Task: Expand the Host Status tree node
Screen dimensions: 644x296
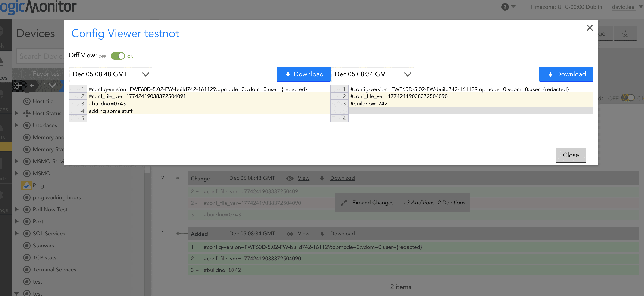Action: coord(16,113)
